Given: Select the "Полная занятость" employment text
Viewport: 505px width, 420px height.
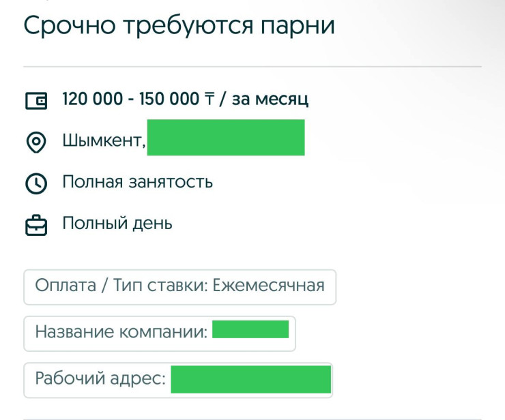Looking at the screenshot, I should pos(138,182).
